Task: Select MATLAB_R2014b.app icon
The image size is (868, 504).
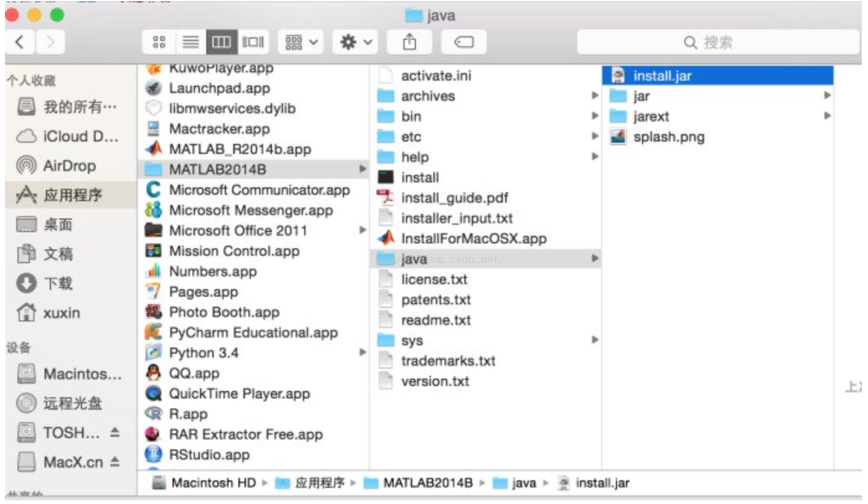Action: coord(153,150)
